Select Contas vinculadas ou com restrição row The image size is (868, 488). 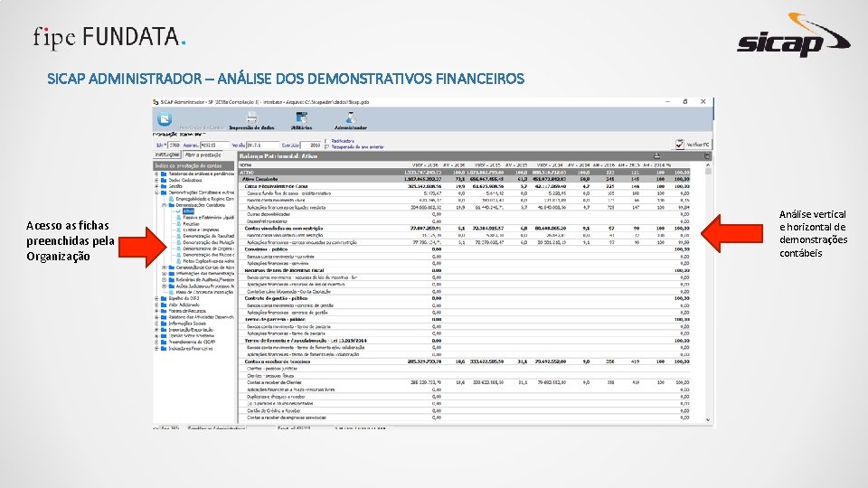tap(465, 228)
